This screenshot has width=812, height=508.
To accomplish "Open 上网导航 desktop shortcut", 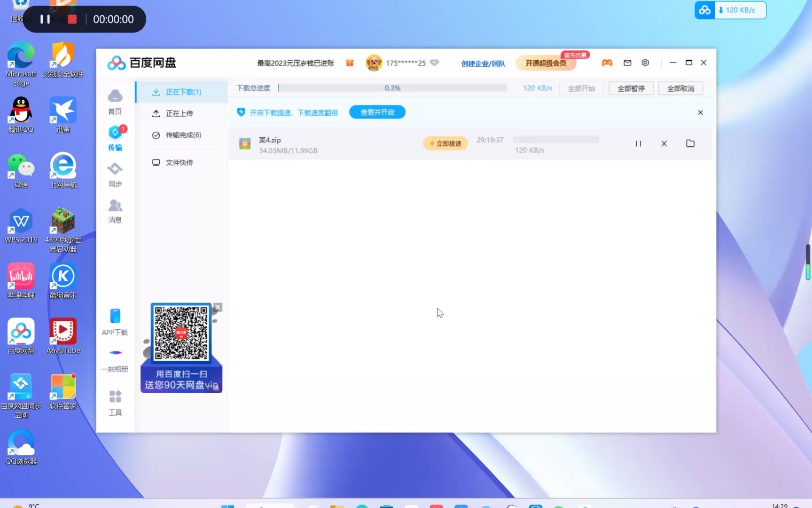I will coord(63,171).
